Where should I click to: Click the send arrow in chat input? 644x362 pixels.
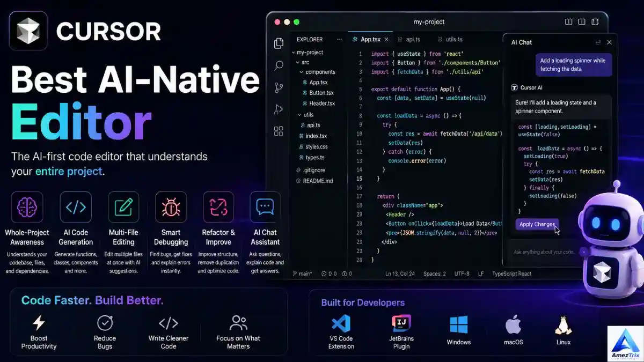[583, 252]
